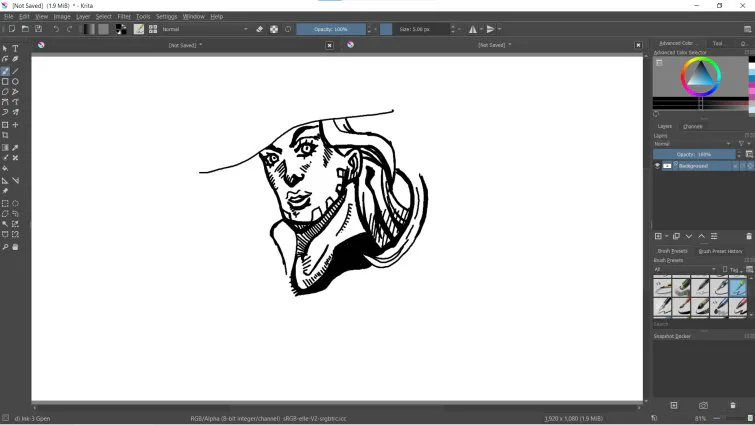Viewport: 755px width, 425px height.
Task: Expand the layer blending mode dropdown
Action: click(x=692, y=143)
